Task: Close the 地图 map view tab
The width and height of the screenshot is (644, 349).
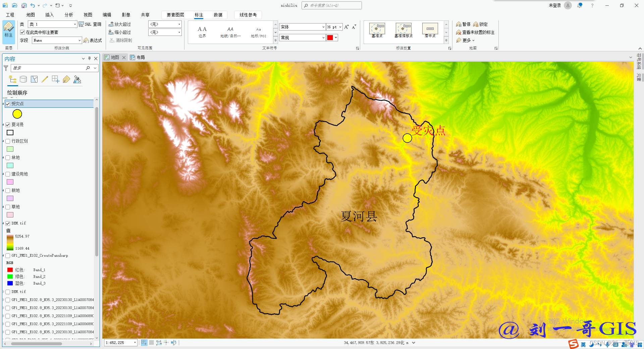Action: tap(124, 57)
